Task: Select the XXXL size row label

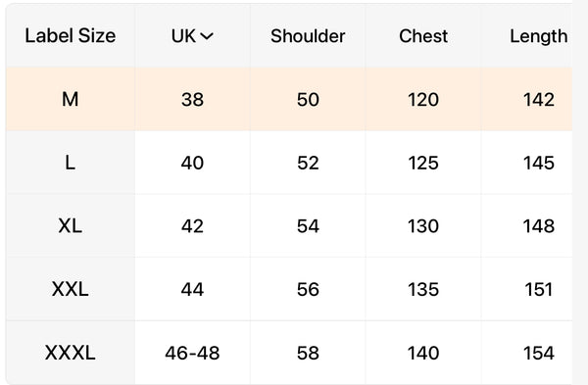Action: click(71, 353)
